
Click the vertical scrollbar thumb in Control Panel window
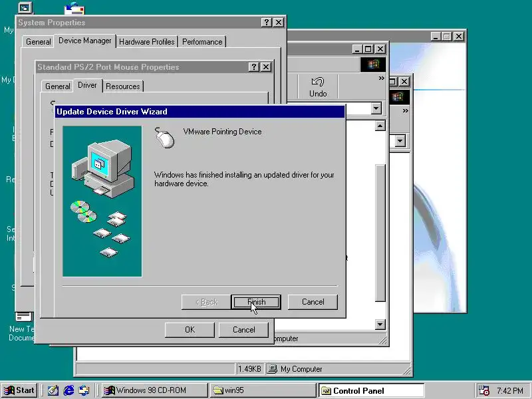click(x=380, y=233)
